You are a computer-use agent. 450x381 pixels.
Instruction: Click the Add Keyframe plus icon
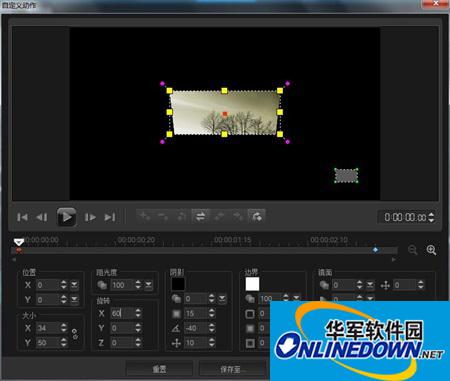pyautogui.click(x=145, y=216)
